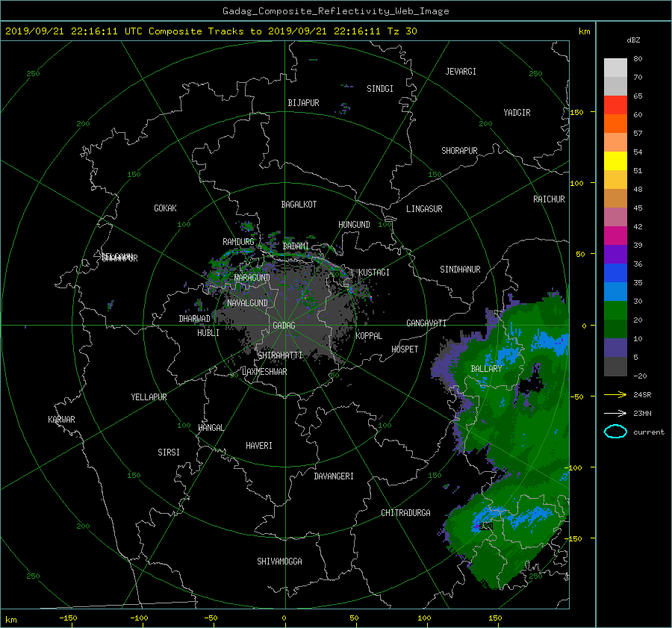Image resolution: width=672 pixels, height=628 pixels.
Task: Click the HOSPET label
Action: coord(405,349)
